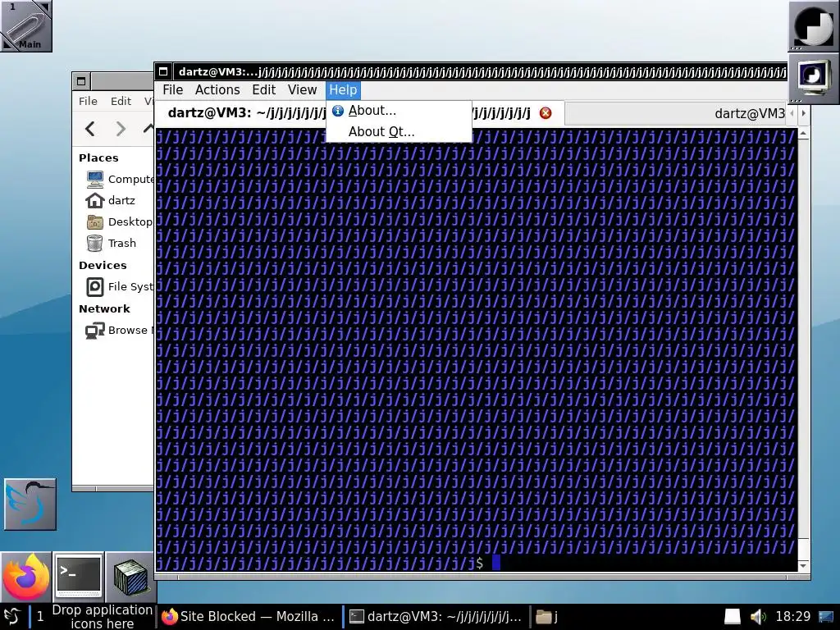
Task: Open File System under Devices
Action: 119,286
